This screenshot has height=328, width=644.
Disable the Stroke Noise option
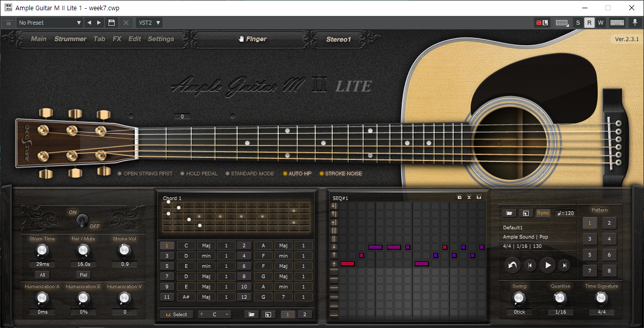pyautogui.click(x=341, y=174)
